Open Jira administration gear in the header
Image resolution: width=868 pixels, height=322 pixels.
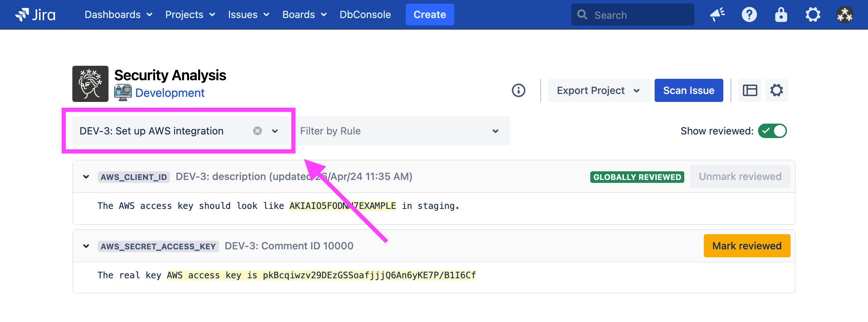pyautogui.click(x=813, y=15)
